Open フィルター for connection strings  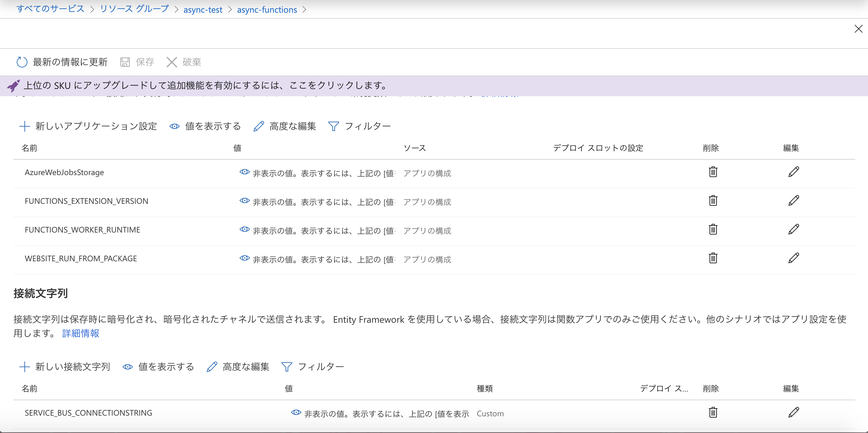pos(312,367)
